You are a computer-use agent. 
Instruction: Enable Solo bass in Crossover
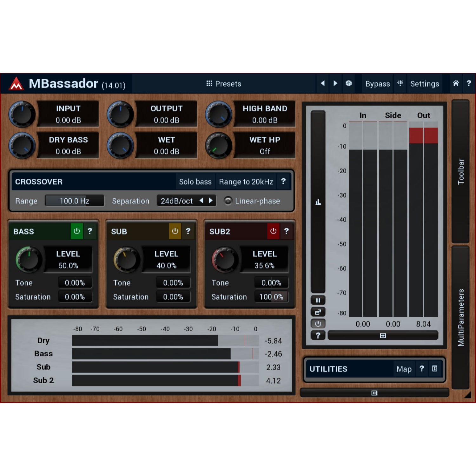point(195,182)
